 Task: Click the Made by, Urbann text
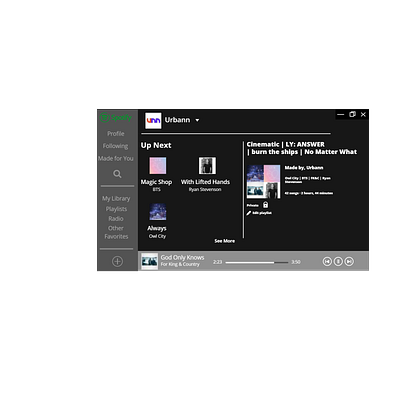coord(304,168)
